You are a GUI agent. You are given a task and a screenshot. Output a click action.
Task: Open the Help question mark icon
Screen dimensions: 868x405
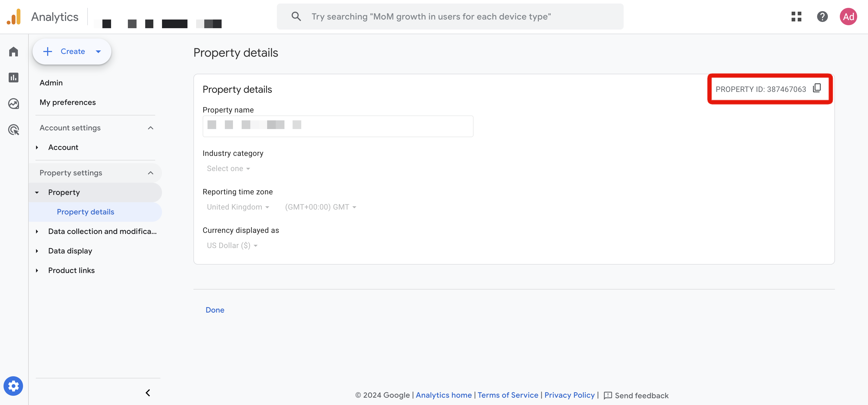coord(822,17)
